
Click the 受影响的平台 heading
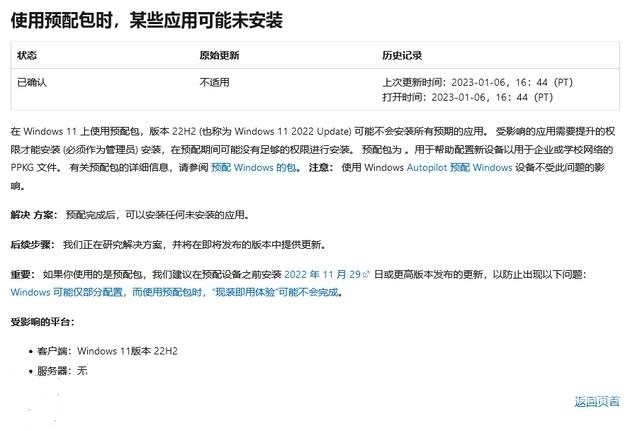[42, 322]
